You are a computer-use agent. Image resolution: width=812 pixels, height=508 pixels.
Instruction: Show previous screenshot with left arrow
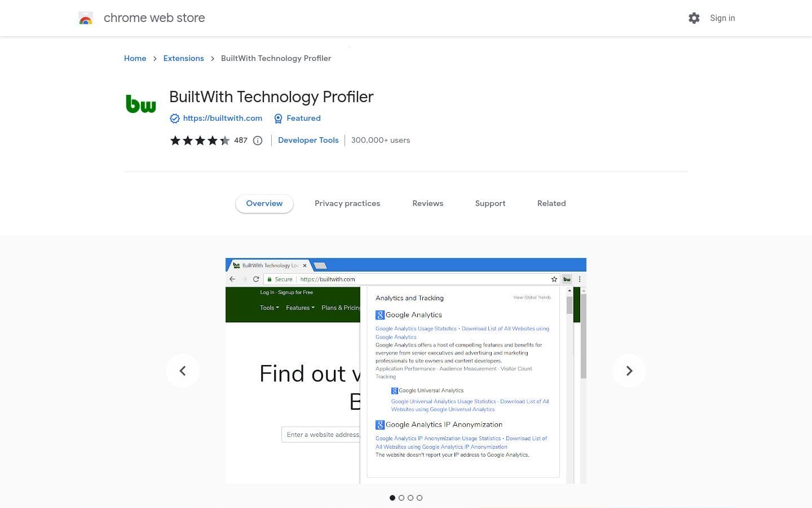183,371
